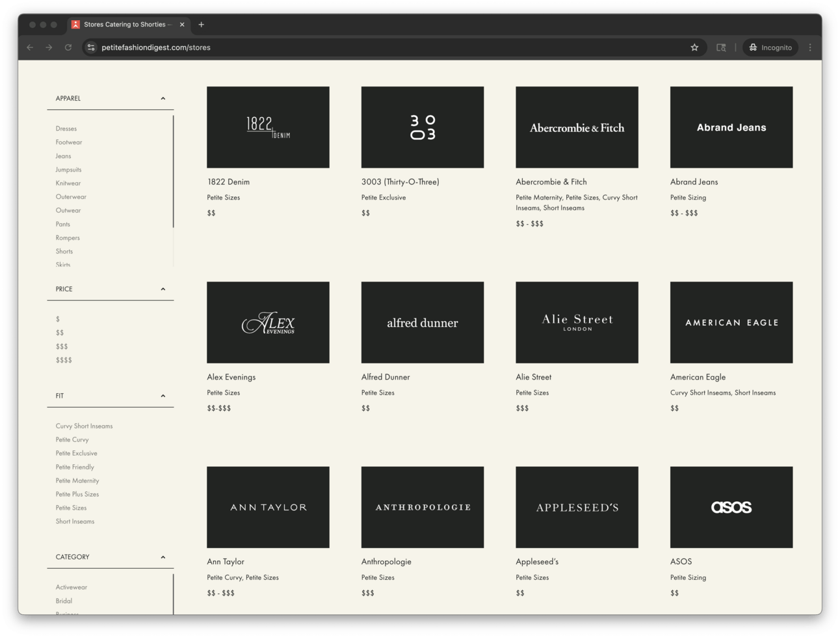
Task: Filter apparel by Footwear
Action: [69, 142]
